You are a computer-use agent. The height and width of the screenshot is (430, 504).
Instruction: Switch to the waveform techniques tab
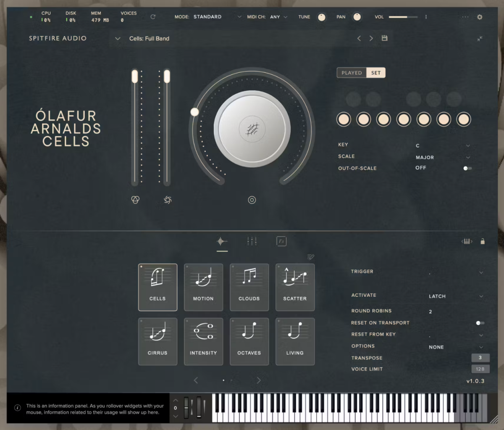(x=222, y=241)
